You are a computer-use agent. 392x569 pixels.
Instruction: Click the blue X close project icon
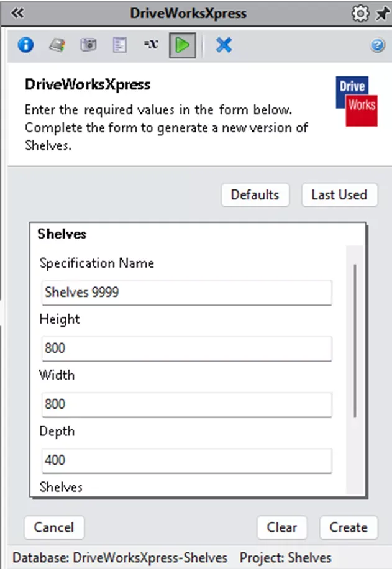coord(224,45)
